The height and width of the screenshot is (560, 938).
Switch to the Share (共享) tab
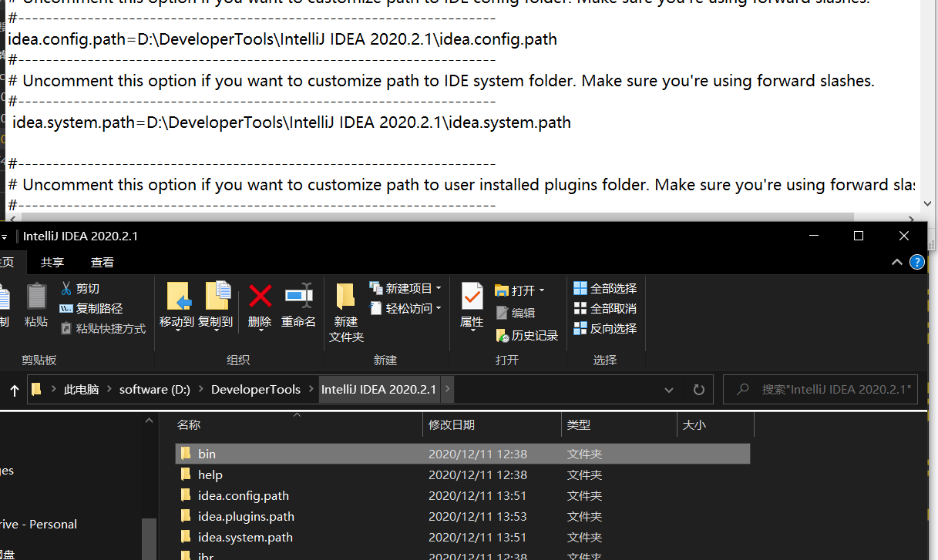(52, 263)
